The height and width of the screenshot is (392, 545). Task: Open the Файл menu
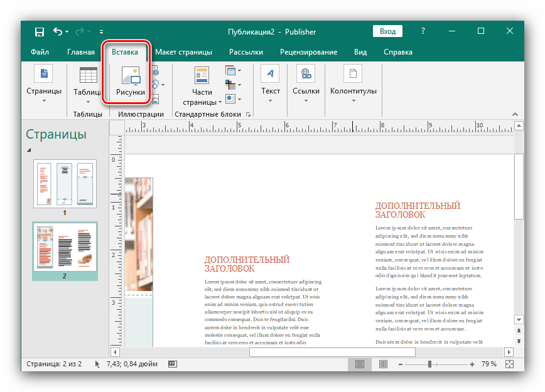40,52
